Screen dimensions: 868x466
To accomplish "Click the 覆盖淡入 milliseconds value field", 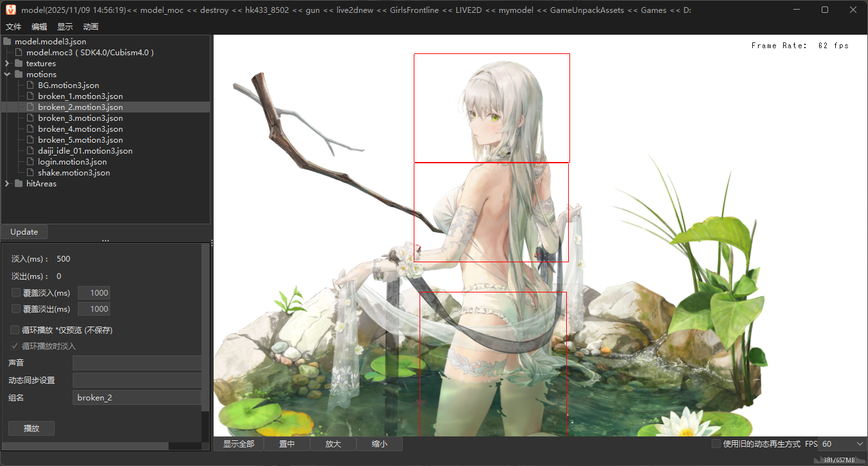I will click(94, 292).
